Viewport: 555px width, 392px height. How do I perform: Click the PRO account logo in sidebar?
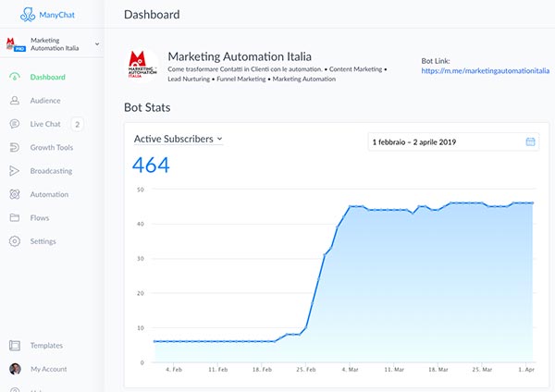[16, 44]
